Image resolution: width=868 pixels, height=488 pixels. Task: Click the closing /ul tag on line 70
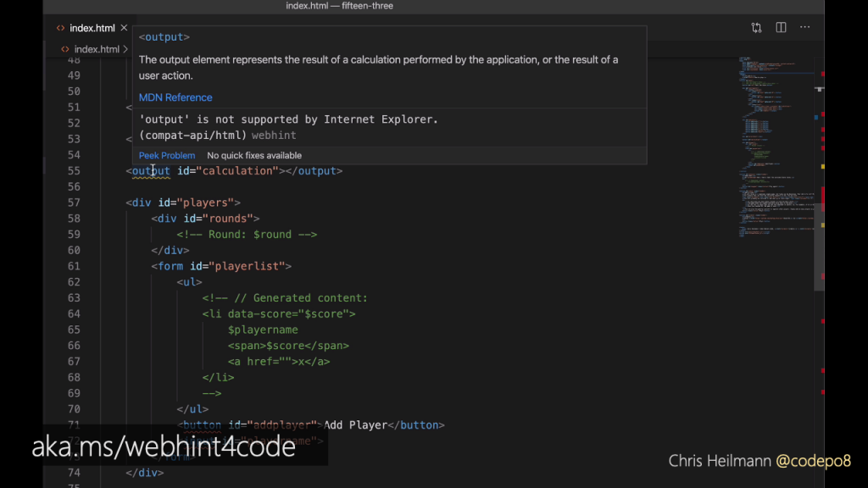coord(192,409)
